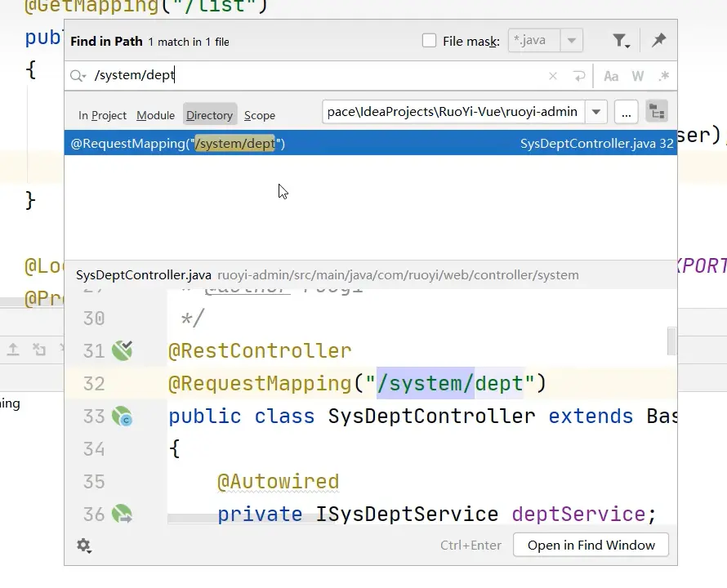Expand the *.java file mask dropdown
The image size is (727, 588).
tap(572, 41)
